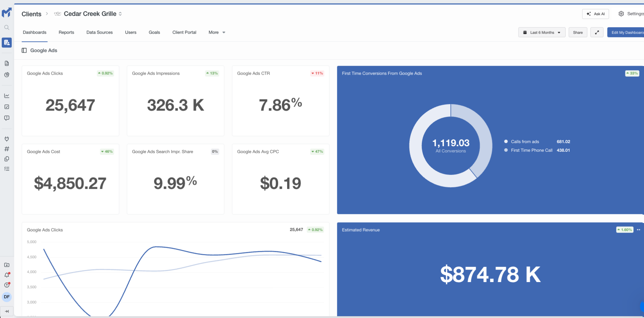The height and width of the screenshot is (318, 644).
Task: Click the pie chart icon in sidebar
Action: pos(7,75)
